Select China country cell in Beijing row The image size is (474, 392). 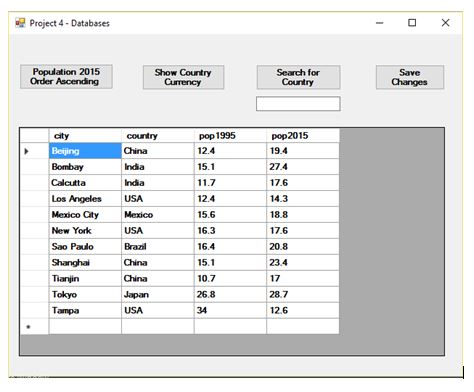point(158,151)
